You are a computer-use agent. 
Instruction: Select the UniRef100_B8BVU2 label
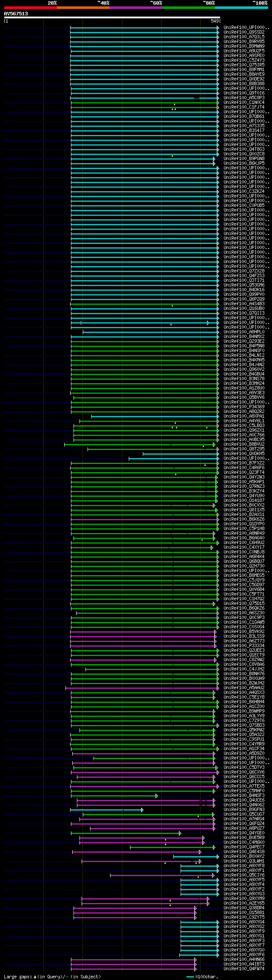tap(244, 444)
